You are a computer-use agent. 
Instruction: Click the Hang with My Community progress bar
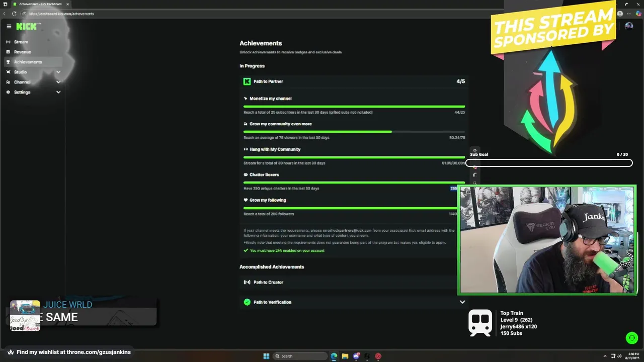[354, 157]
